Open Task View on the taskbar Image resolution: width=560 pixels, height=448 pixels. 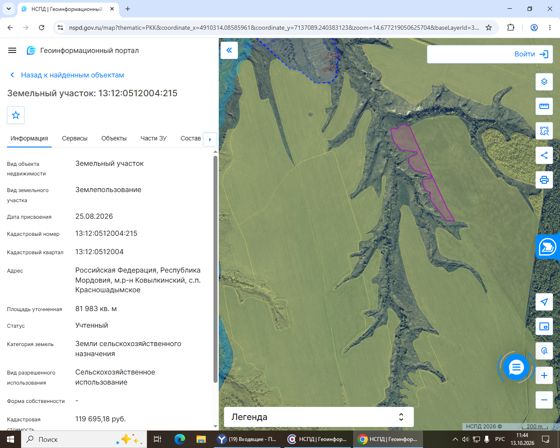[x=157, y=439]
